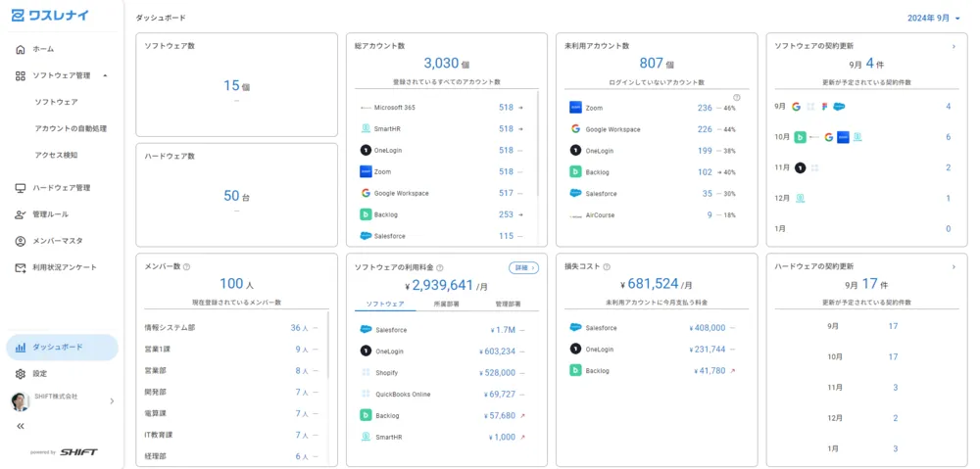The height and width of the screenshot is (469, 980).
Task: Click help icon next to 損失コスト
Action: coord(607,266)
